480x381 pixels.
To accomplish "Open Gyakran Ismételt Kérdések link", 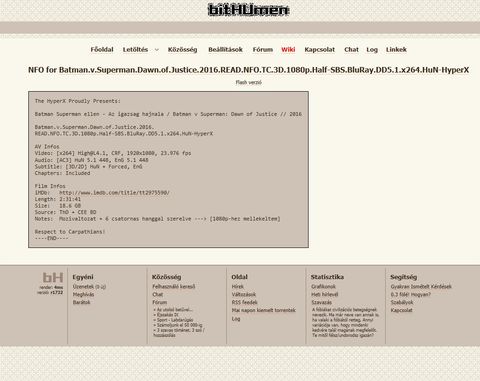I will coord(421,286).
